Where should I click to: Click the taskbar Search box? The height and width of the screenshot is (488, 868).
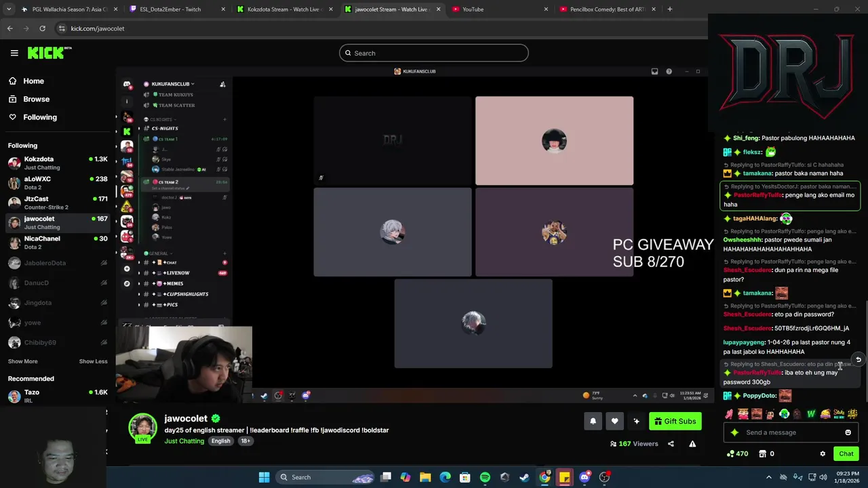click(325, 477)
